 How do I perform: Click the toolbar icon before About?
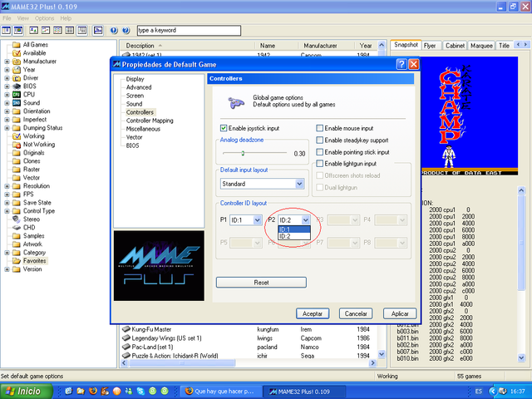coord(98,31)
